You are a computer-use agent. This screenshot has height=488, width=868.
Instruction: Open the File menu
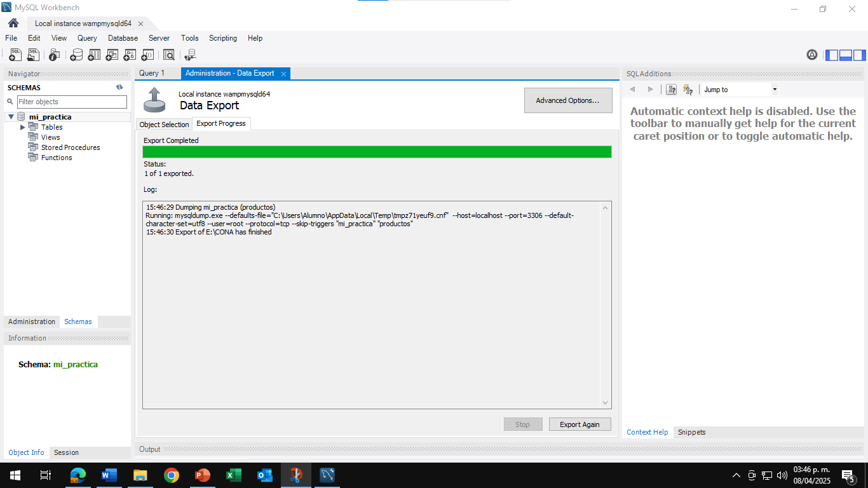point(11,38)
